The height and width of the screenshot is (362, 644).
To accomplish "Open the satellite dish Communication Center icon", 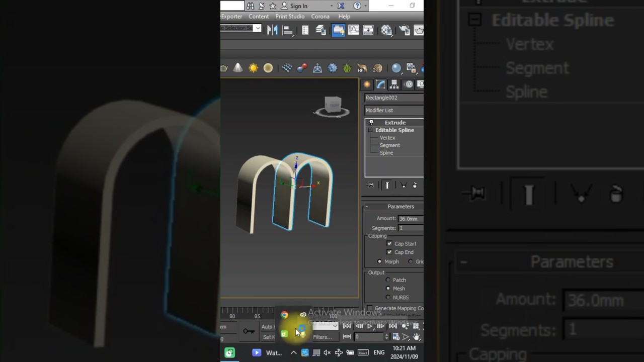I will point(261,6).
